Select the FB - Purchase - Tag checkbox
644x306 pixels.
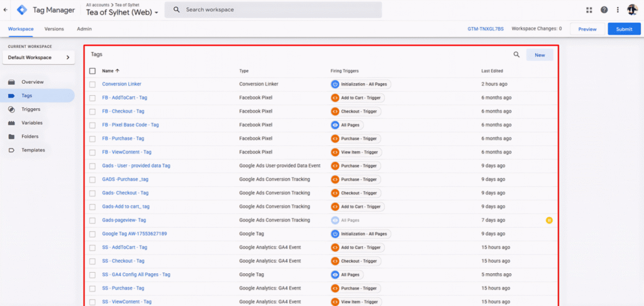92,139
